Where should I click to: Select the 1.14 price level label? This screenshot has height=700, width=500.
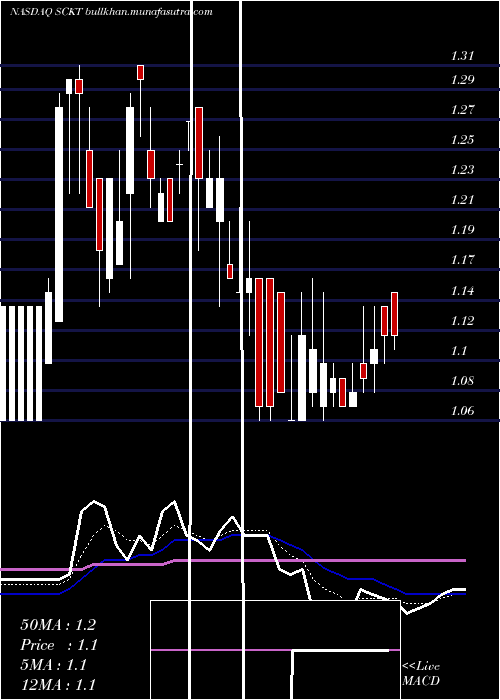click(462, 291)
